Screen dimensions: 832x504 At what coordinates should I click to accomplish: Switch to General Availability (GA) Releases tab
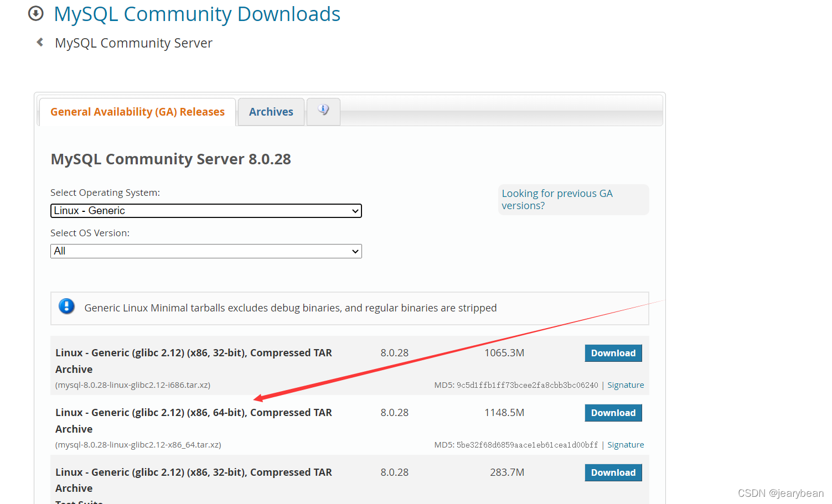pyautogui.click(x=137, y=112)
